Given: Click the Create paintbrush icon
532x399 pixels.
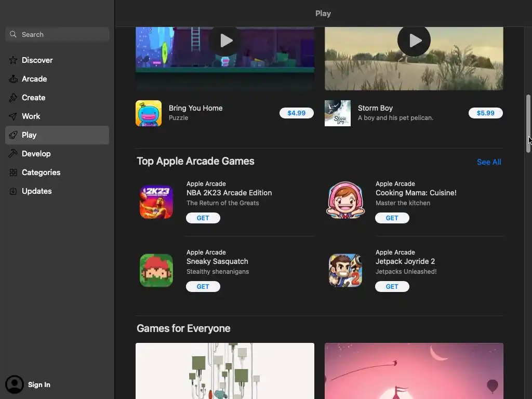Looking at the screenshot, I should coord(13,98).
